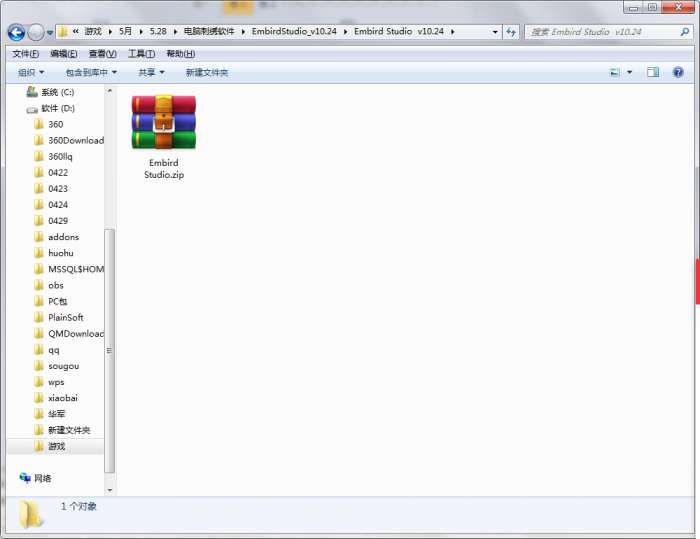
Task: Open the 共享 dropdown
Action: tap(151, 72)
